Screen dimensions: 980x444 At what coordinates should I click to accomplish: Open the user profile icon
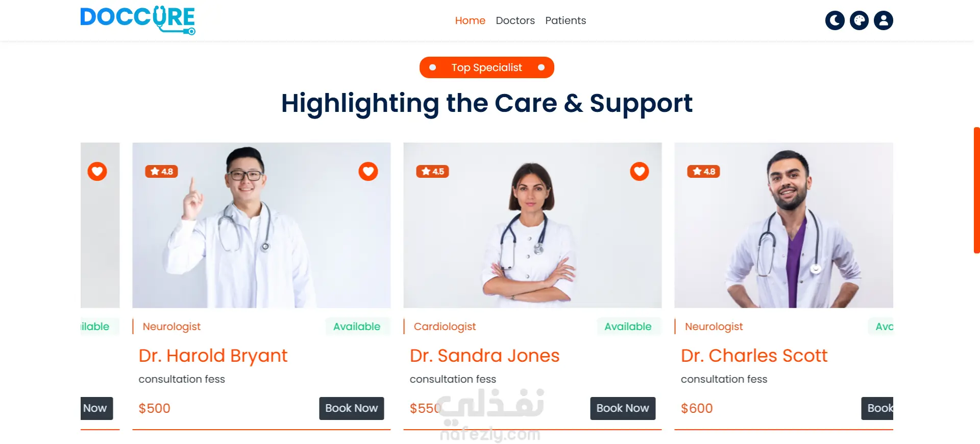[884, 20]
